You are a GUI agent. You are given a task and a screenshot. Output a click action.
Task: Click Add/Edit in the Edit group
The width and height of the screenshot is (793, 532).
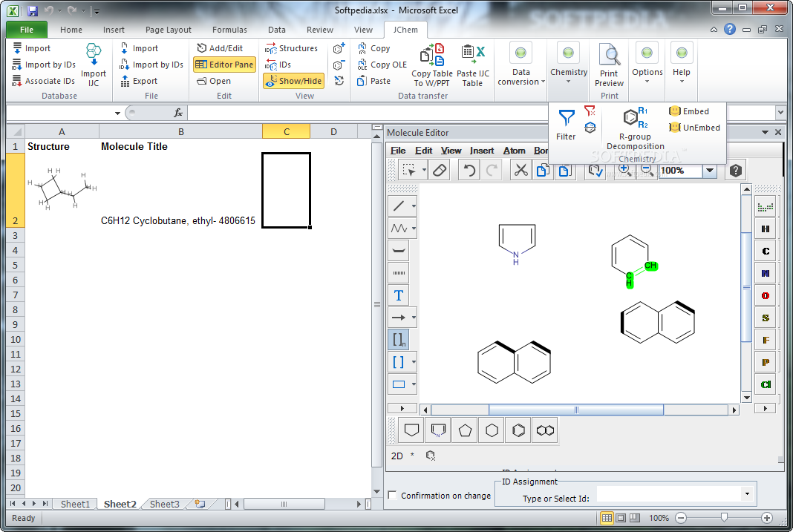click(220, 48)
